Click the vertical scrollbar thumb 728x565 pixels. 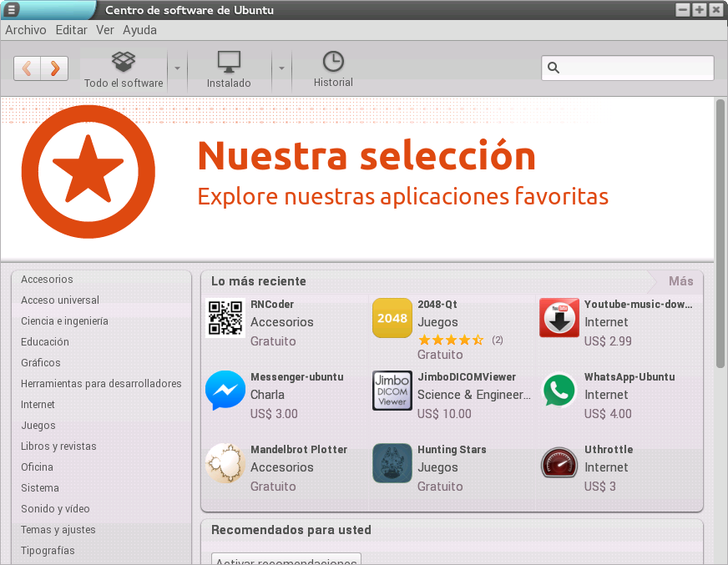pyautogui.click(x=720, y=233)
